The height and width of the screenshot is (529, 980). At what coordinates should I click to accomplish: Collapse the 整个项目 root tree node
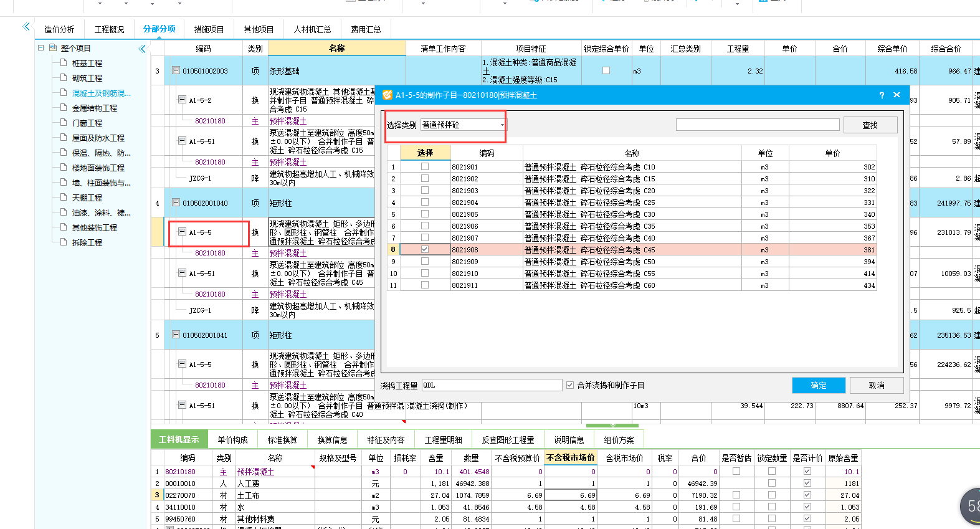coord(40,48)
